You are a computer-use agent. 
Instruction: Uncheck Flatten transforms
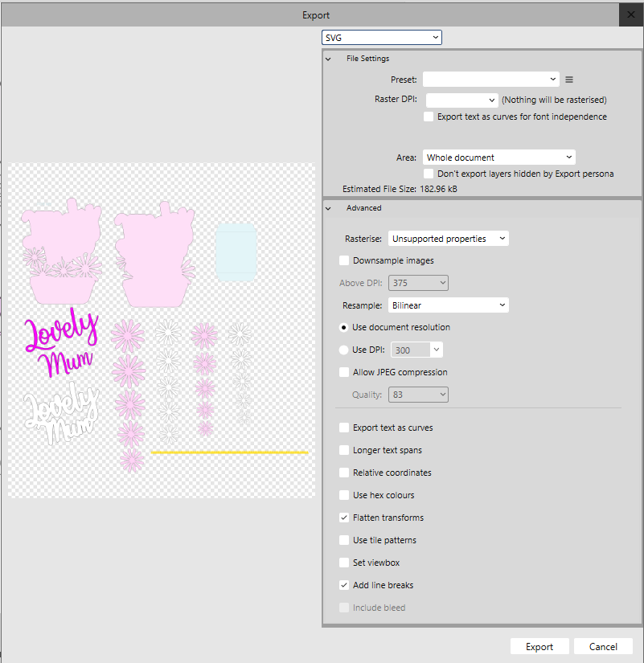(x=344, y=518)
